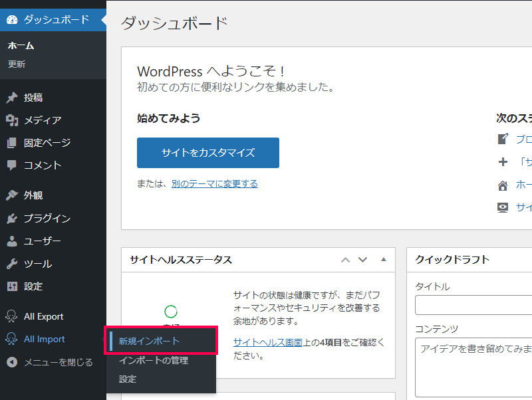
Task: Click the edit pencil icon in next steps
Action: [503, 139]
